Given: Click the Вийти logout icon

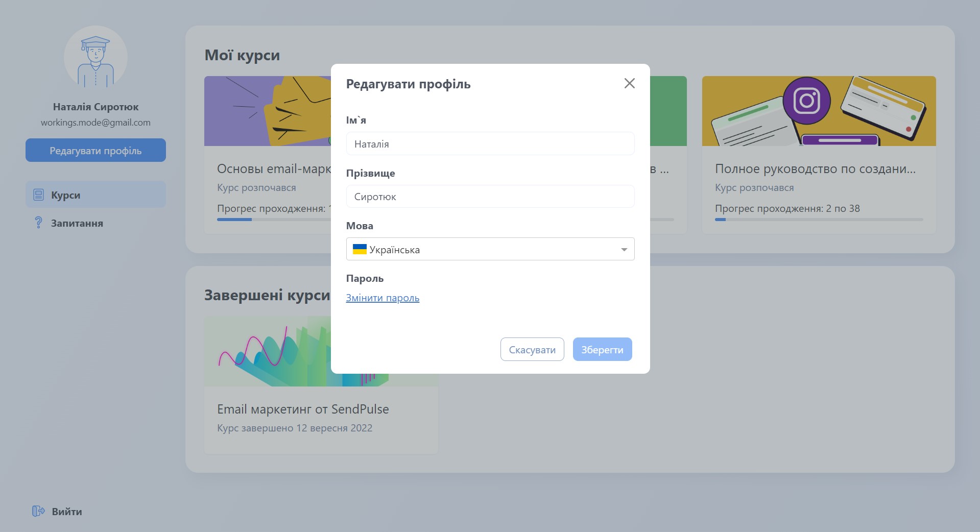Looking at the screenshot, I should click(x=38, y=511).
